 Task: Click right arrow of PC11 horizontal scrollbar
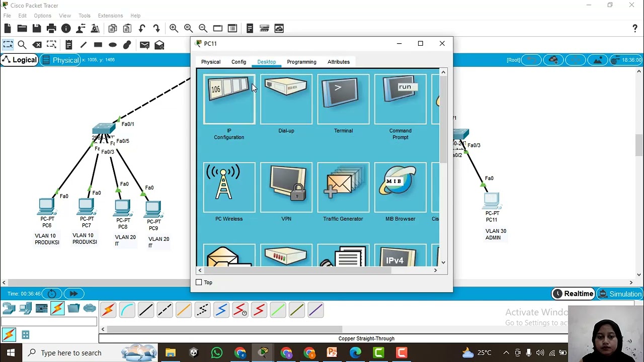436,270
